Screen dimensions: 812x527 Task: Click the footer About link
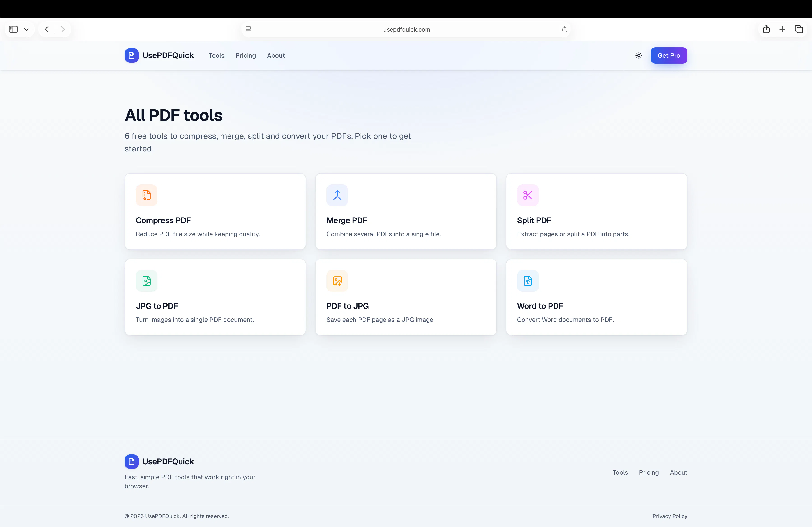tap(678, 472)
